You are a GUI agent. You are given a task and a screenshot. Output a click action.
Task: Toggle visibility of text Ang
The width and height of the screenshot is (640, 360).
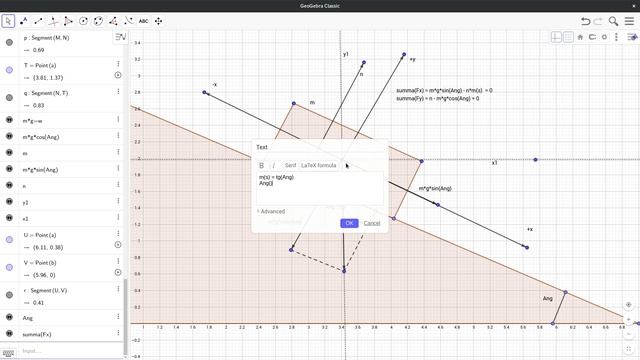[9, 317]
